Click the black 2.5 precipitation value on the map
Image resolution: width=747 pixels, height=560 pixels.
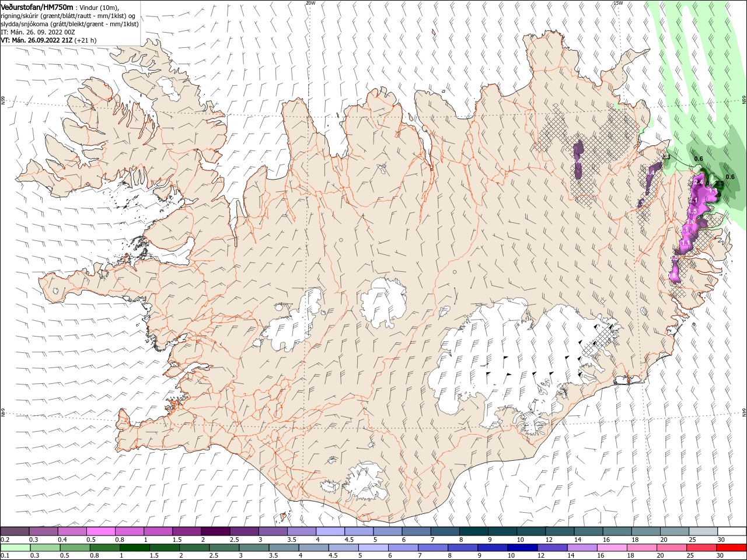[x=719, y=184]
